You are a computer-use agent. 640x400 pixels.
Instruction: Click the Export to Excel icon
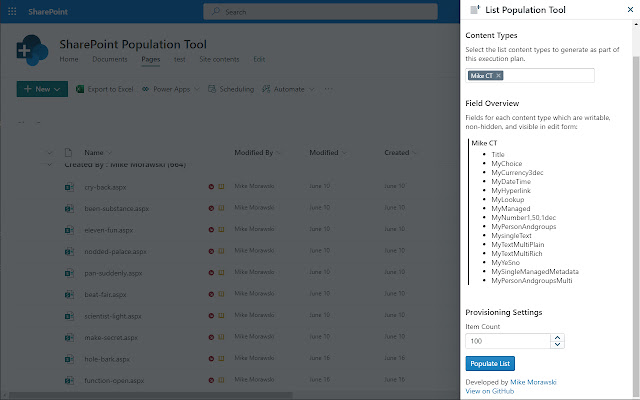[x=80, y=89]
